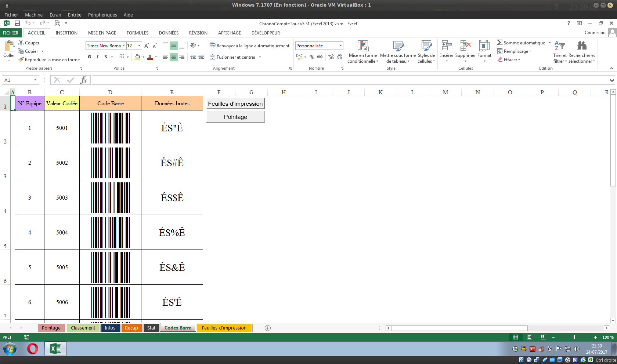Click the Insert Function fx icon
The height and width of the screenshot is (364, 617).
point(84,80)
